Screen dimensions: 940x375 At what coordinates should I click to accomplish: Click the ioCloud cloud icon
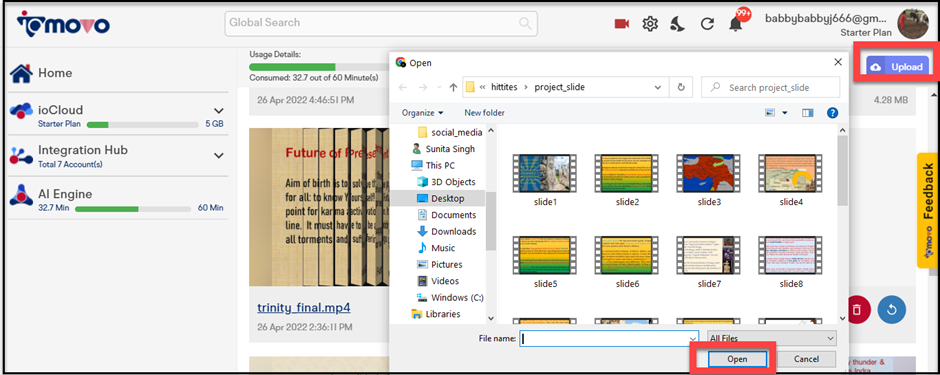21,110
